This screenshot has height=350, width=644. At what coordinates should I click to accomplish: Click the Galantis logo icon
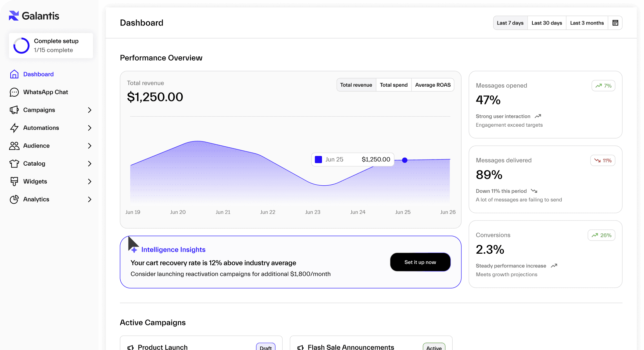[x=14, y=16]
